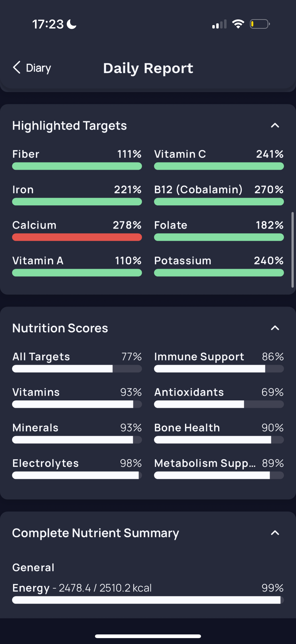Tap the Energy kcal progress bar
The image size is (296, 644).
tap(148, 600)
